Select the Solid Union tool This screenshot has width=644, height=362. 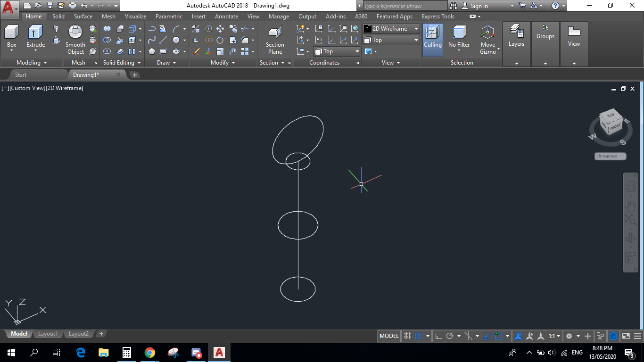(x=107, y=29)
